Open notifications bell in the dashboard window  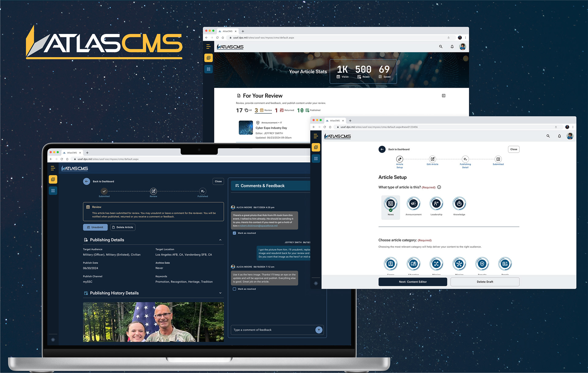[x=452, y=47]
